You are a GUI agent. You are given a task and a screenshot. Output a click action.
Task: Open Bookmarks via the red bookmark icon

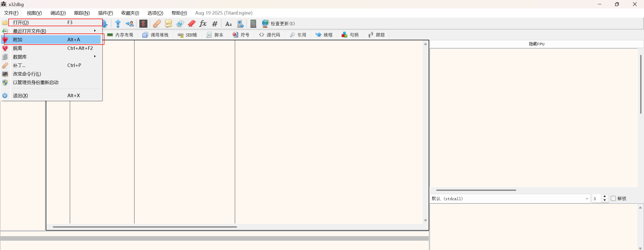pos(191,24)
